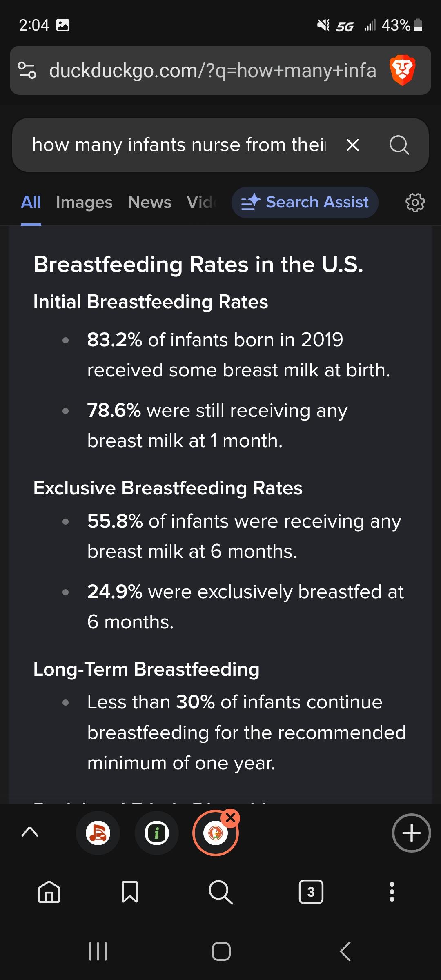Select the Images results tab

pos(84,203)
